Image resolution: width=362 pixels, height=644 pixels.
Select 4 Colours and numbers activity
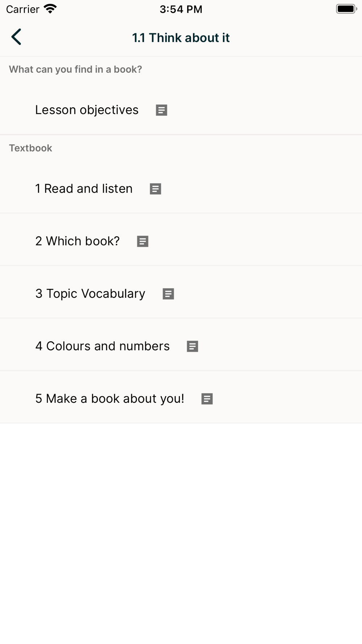[102, 346]
